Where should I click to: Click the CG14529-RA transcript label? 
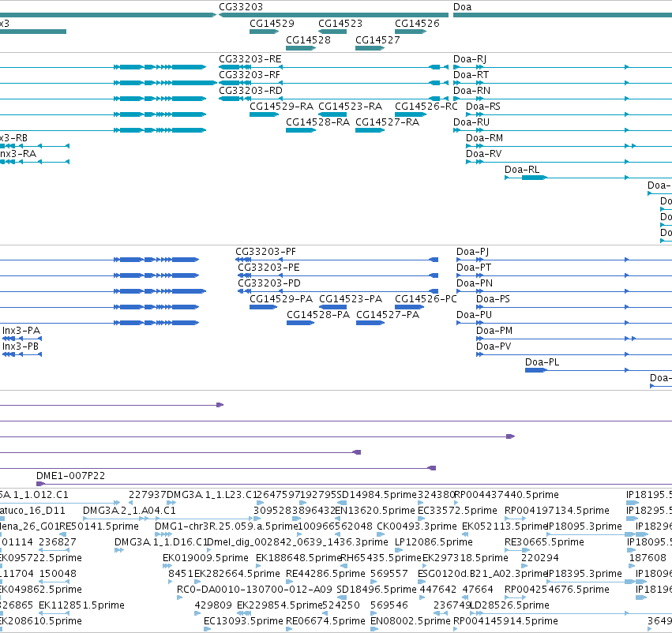[x=282, y=107]
